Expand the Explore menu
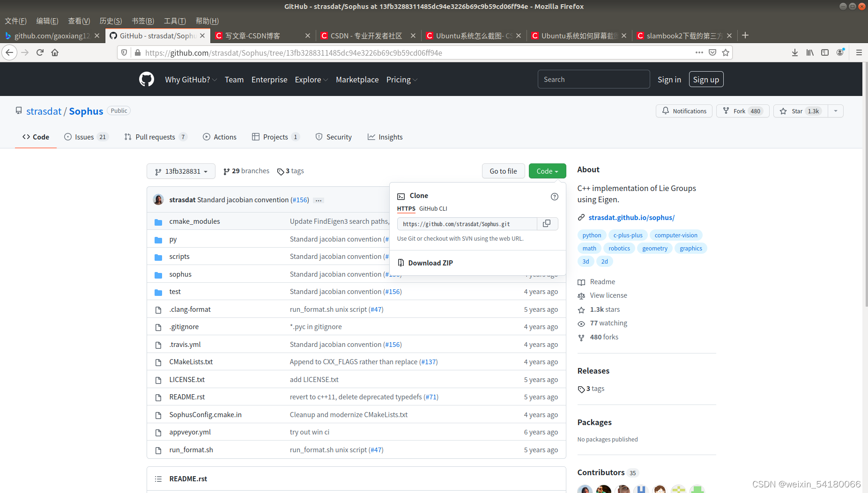Viewport: 868px width, 493px height. pyautogui.click(x=311, y=80)
